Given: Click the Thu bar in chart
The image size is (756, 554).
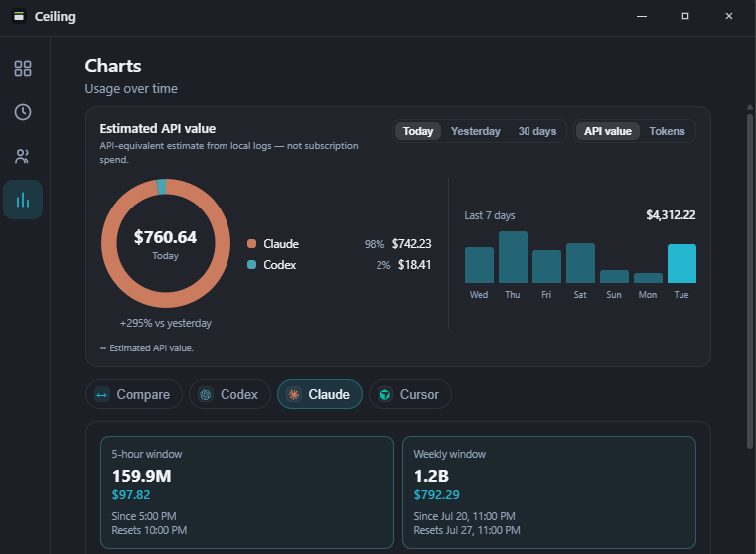Looking at the screenshot, I should pyautogui.click(x=513, y=257).
